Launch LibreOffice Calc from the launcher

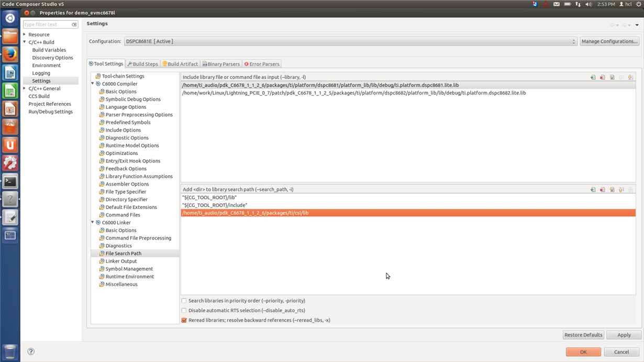[10, 91]
